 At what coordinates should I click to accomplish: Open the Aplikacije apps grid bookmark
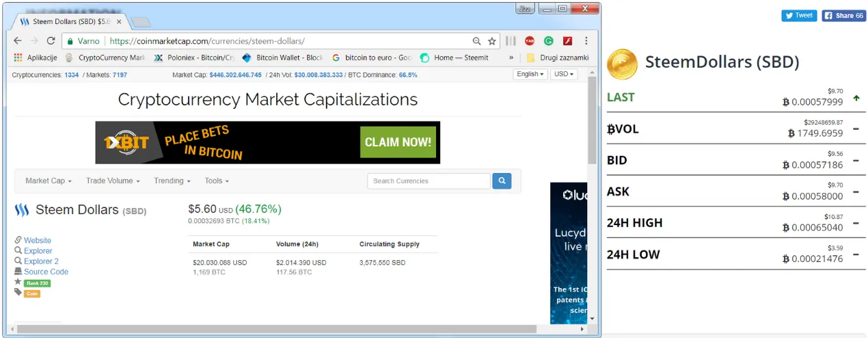[x=35, y=58]
